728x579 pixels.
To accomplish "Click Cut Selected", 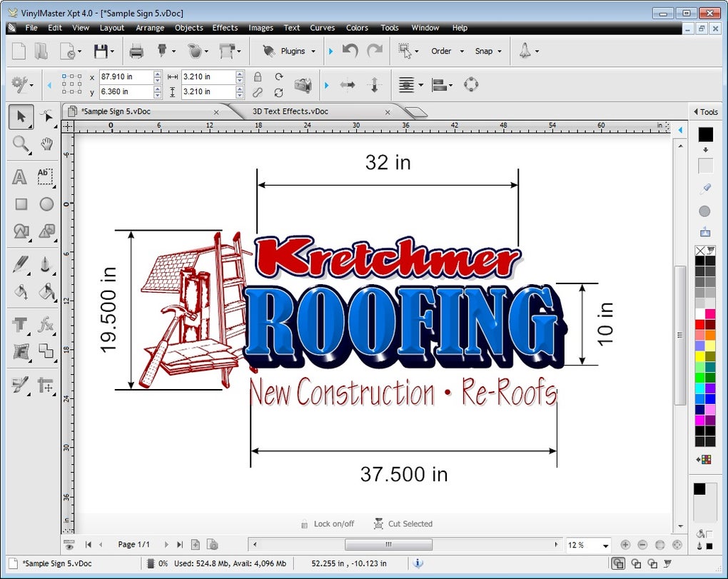I will click(403, 524).
